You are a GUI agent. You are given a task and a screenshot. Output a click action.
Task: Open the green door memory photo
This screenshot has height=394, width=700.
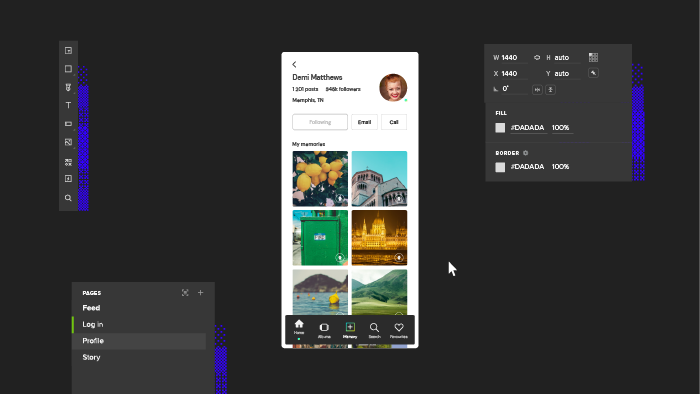click(320, 238)
